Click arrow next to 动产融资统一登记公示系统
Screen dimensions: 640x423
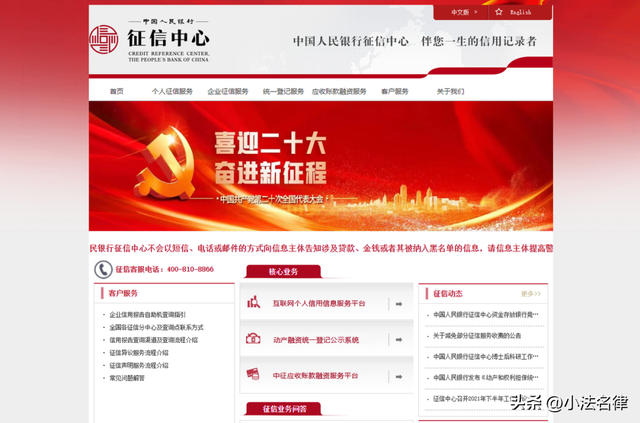point(399,340)
